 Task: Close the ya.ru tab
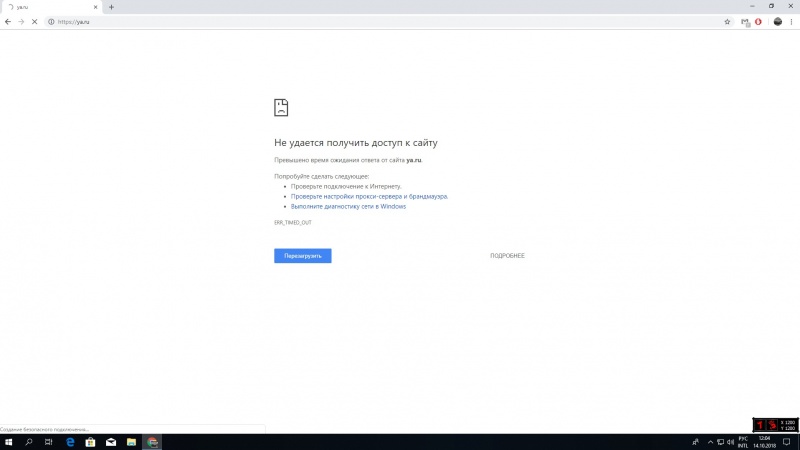pyautogui.click(x=96, y=7)
